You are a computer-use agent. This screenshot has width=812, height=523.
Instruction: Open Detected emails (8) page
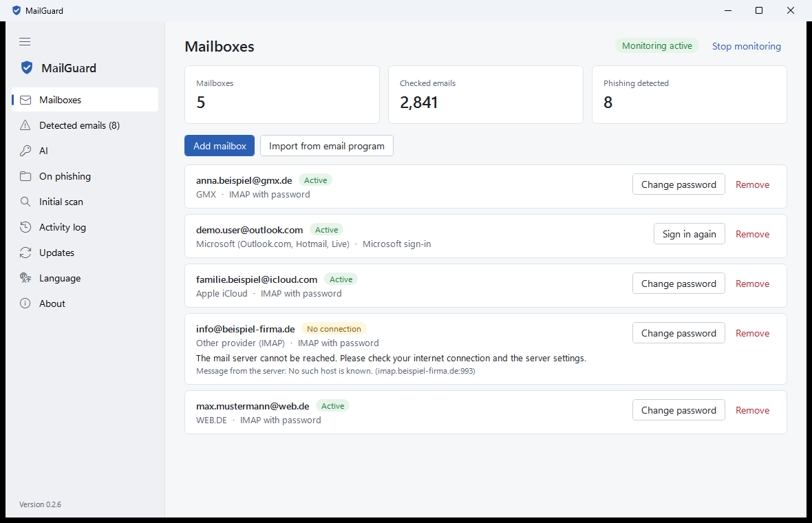pos(85,125)
